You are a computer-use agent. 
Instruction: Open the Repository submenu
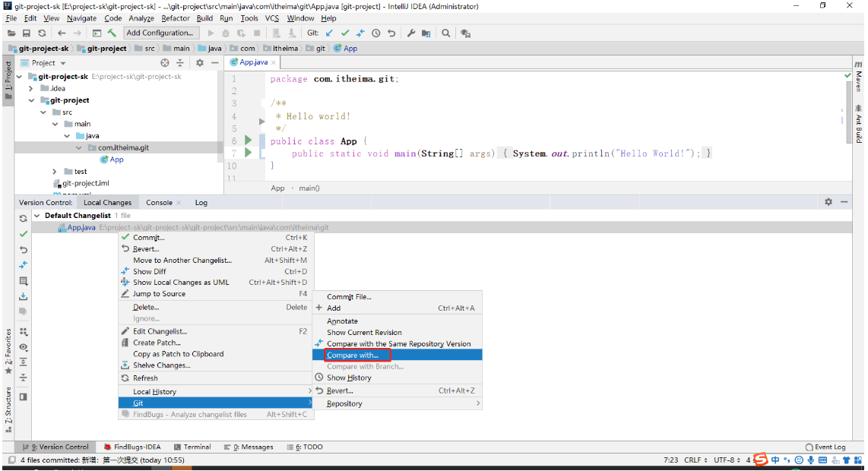click(x=397, y=403)
